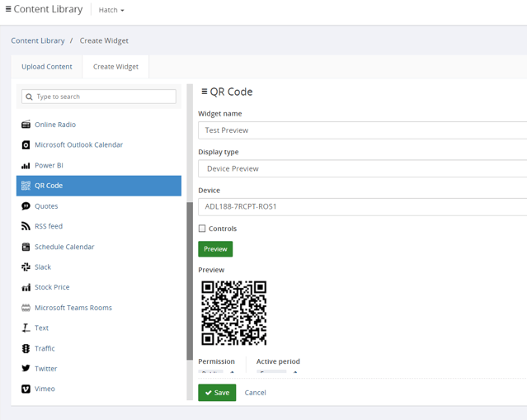527x420 pixels.
Task: Click the Permission label
Action: click(x=216, y=361)
